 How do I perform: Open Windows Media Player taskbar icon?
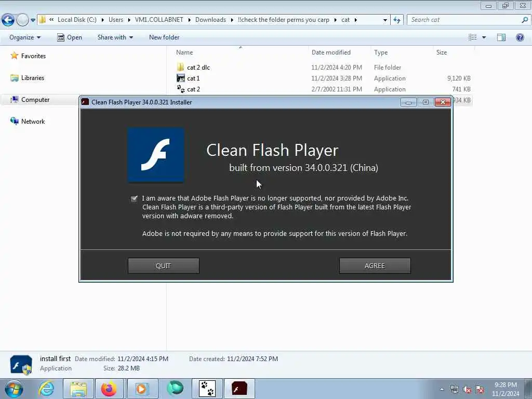(x=141, y=389)
